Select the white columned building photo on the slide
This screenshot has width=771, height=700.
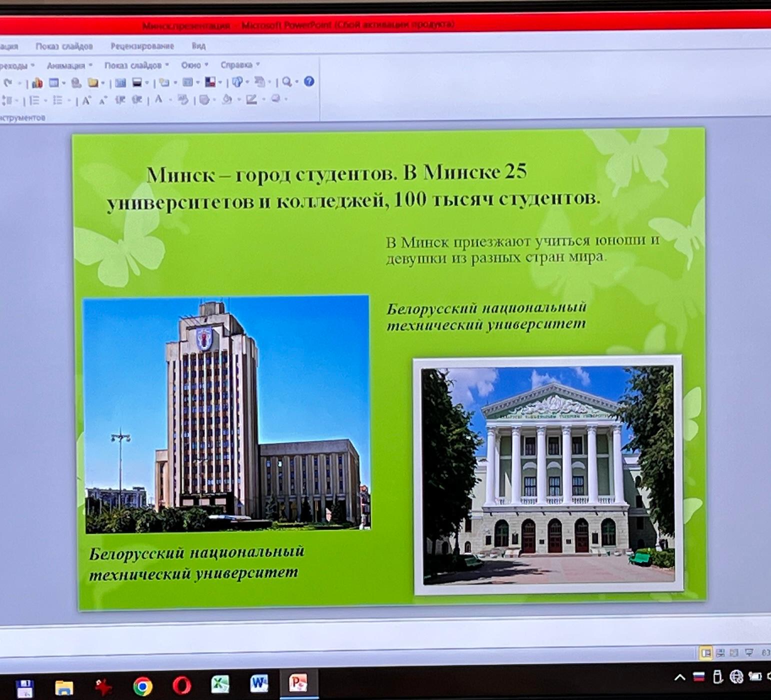pos(548,475)
